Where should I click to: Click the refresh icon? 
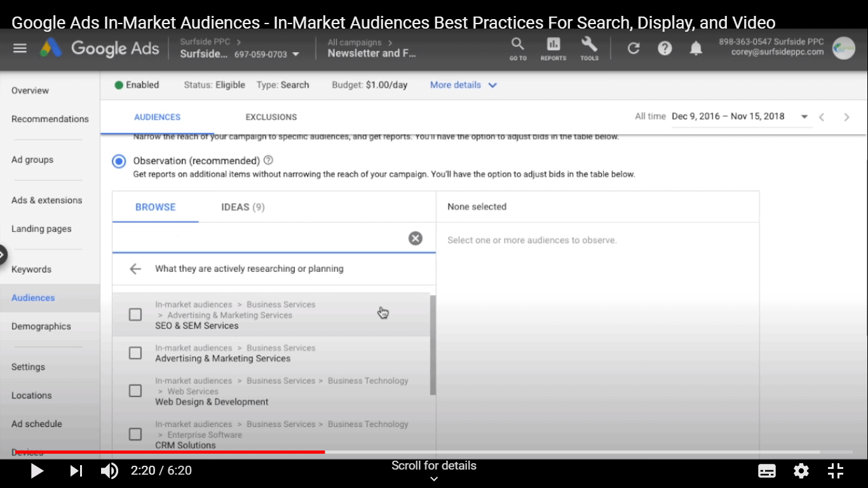(634, 48)
